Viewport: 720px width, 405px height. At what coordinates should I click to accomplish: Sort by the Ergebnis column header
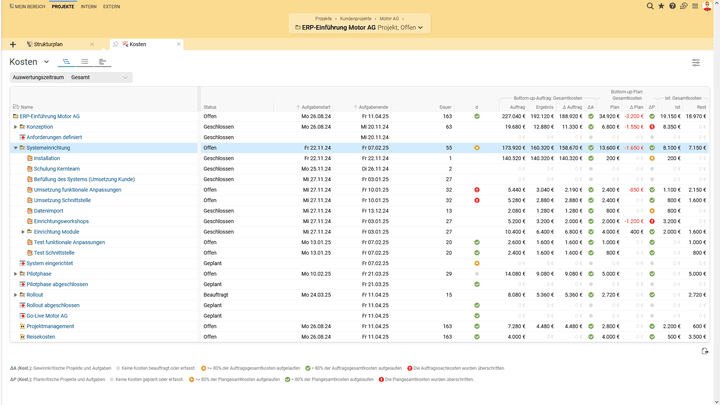[545, 107]
